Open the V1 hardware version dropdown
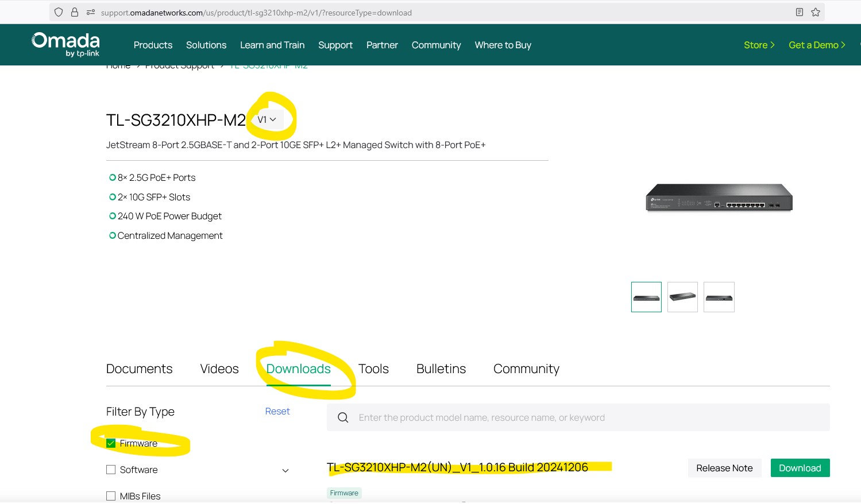Viewport: 861px width, 504px height. (267, 119)
